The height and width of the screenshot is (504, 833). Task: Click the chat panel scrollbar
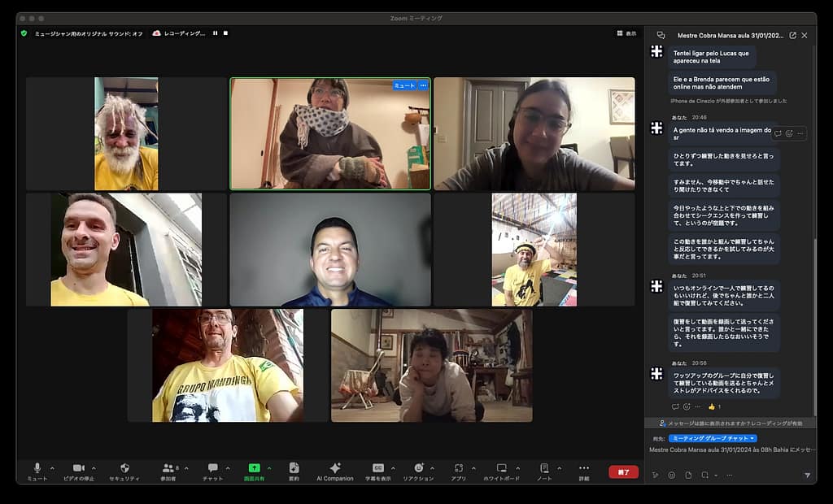click(x=813, y=327)
